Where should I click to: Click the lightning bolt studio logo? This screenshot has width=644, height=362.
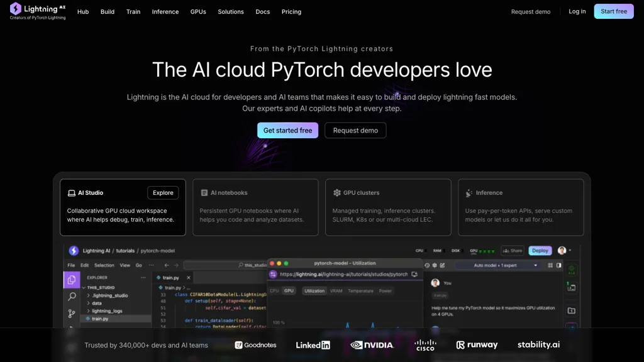74,251
